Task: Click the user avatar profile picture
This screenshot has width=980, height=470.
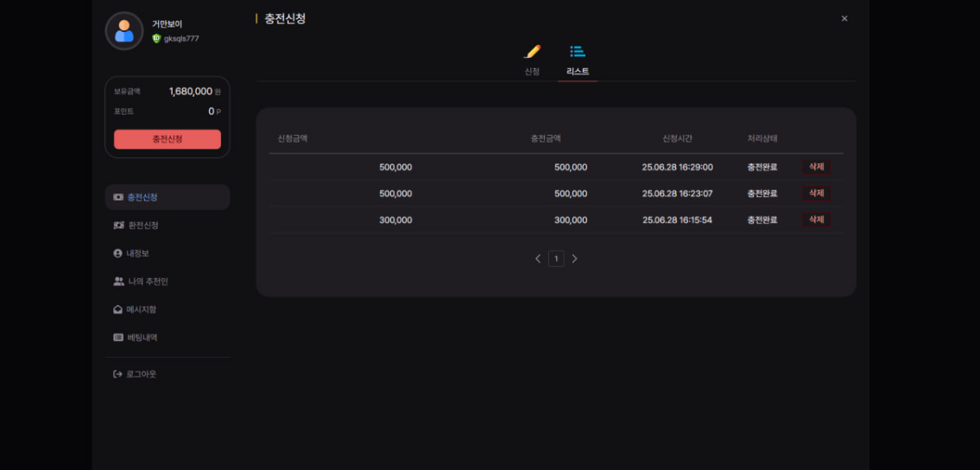Action: click(x=124, y=30)
